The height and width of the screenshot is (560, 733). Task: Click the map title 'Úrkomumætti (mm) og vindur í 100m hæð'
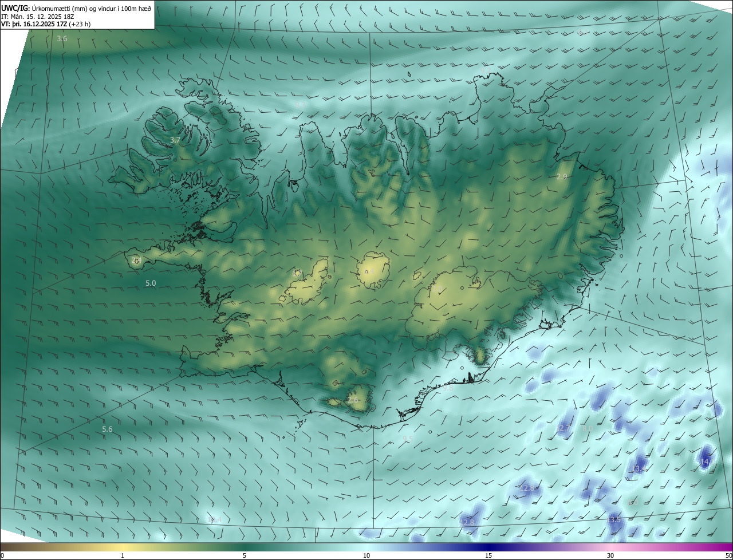tap(91, 9)
